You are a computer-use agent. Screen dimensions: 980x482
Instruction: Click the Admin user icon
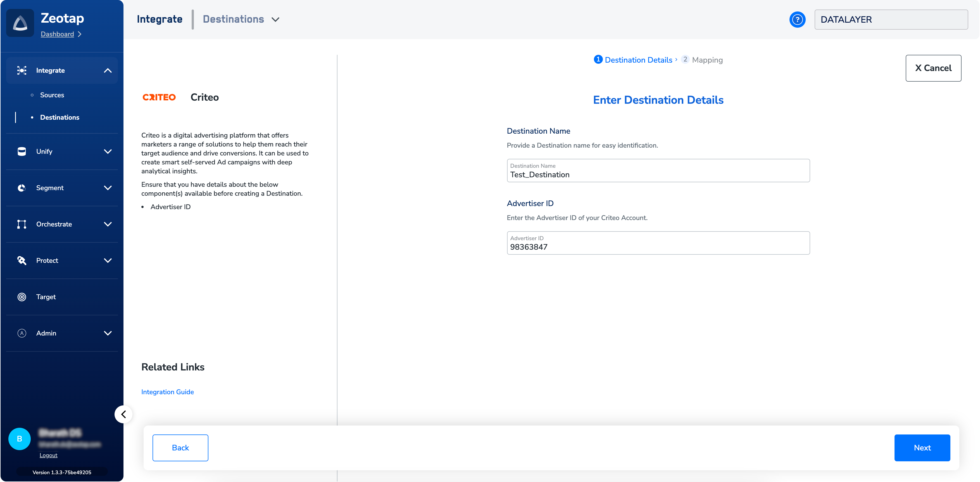(x=22, y=333)
